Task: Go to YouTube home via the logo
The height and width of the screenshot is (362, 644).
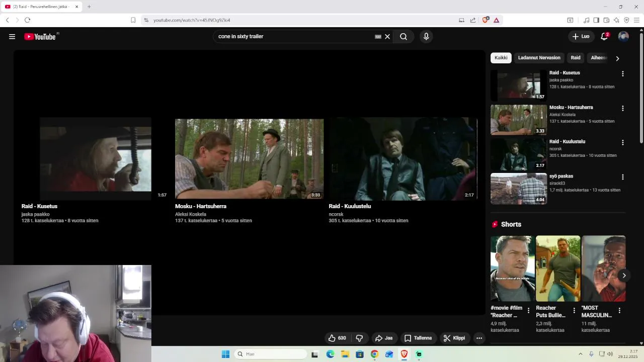Action: click(x=40, y=36)
